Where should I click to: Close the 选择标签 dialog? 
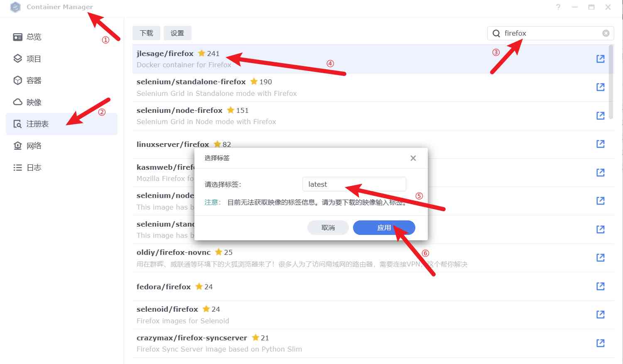[x=413, y=158]
